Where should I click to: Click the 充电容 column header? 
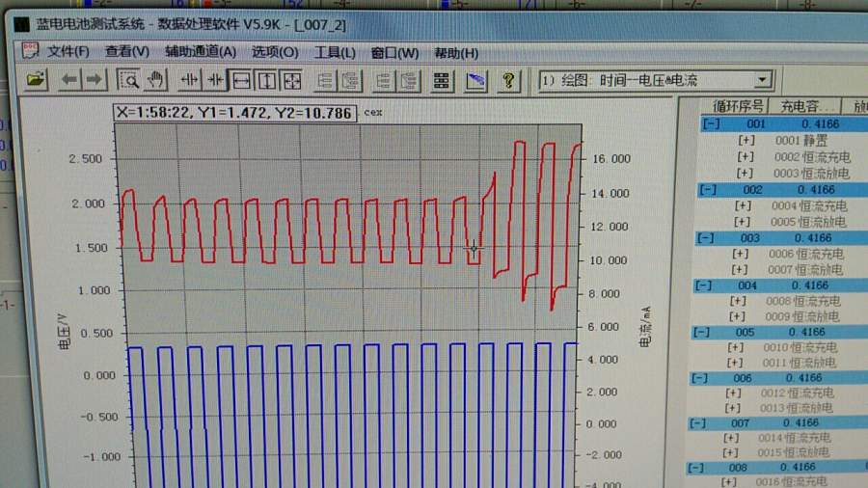[805, 106]
